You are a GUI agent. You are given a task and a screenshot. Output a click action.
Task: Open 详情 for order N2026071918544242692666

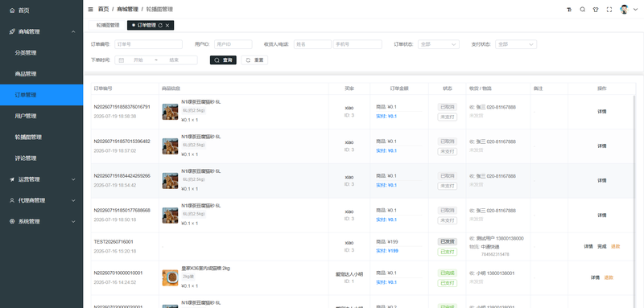coord(601,180)
